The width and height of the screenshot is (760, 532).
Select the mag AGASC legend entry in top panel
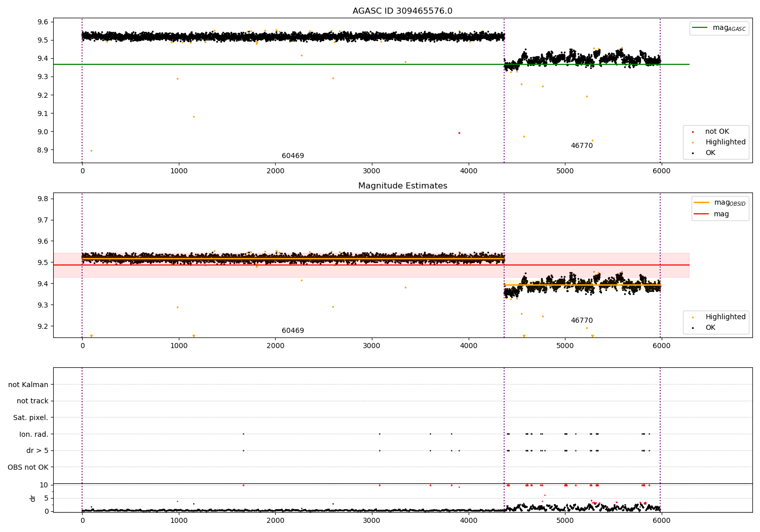point(719,28)
